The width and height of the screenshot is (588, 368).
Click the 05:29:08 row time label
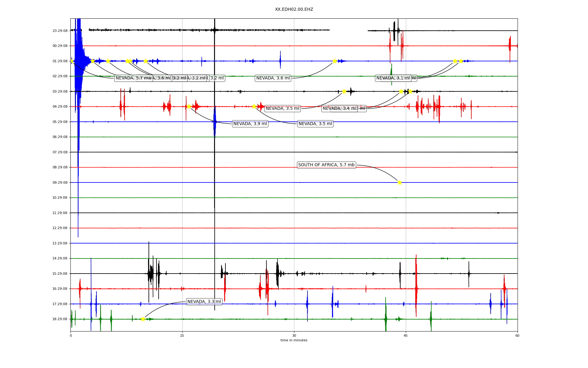[x=60, y=122]
